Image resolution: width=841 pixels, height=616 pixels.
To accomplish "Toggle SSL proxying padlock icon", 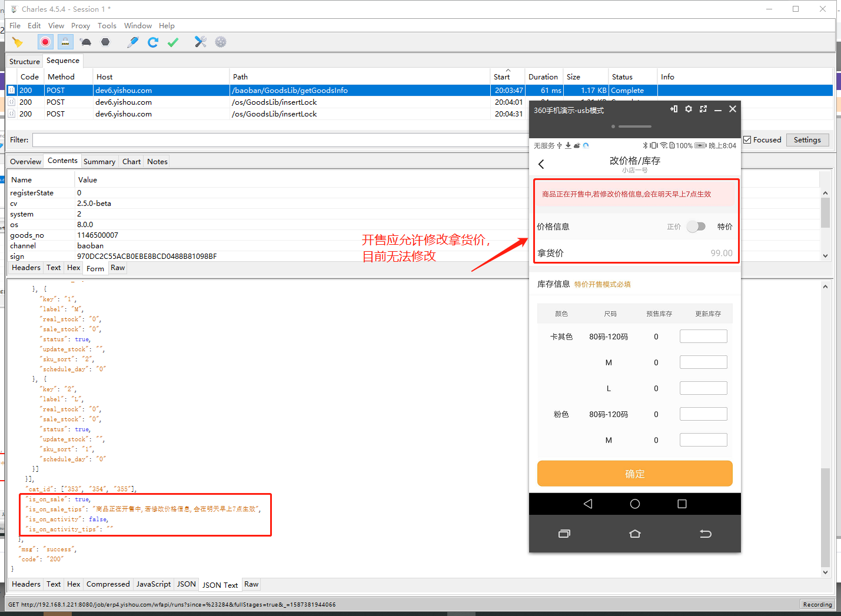I will (65, 42).
